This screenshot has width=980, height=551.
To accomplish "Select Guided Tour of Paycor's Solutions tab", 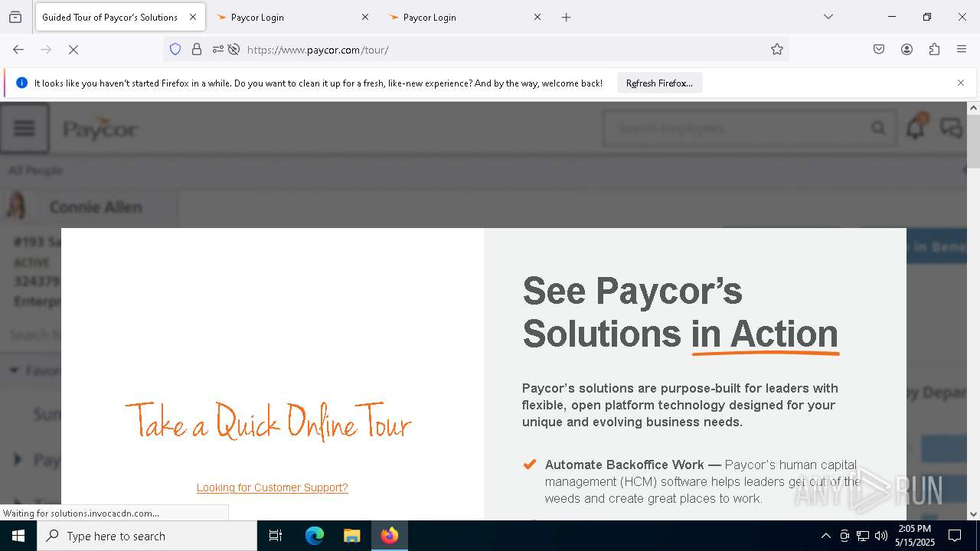I will 120,17.
